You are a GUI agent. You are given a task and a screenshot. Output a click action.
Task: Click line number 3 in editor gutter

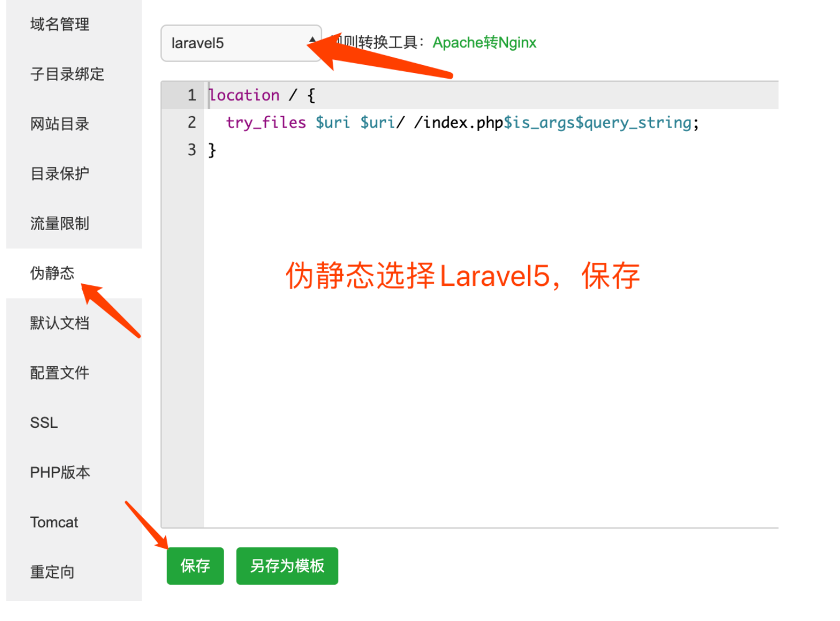(x=191, y=150)
